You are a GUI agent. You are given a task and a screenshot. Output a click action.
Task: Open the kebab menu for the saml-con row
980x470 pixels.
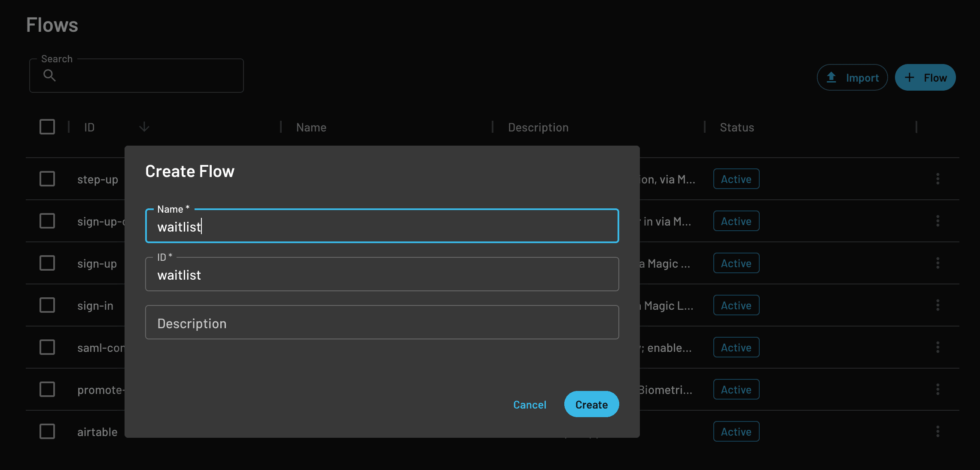pos(938,347)
